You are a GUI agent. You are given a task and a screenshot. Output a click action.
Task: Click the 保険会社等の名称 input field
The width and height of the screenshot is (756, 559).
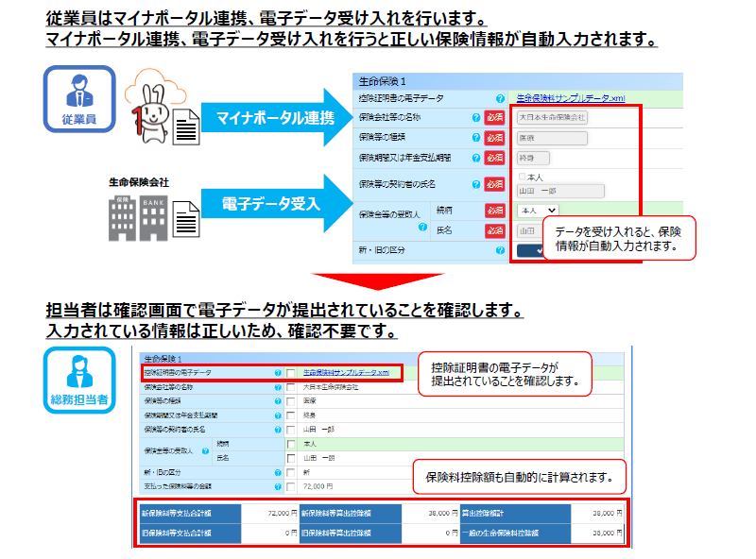(552, 118)
